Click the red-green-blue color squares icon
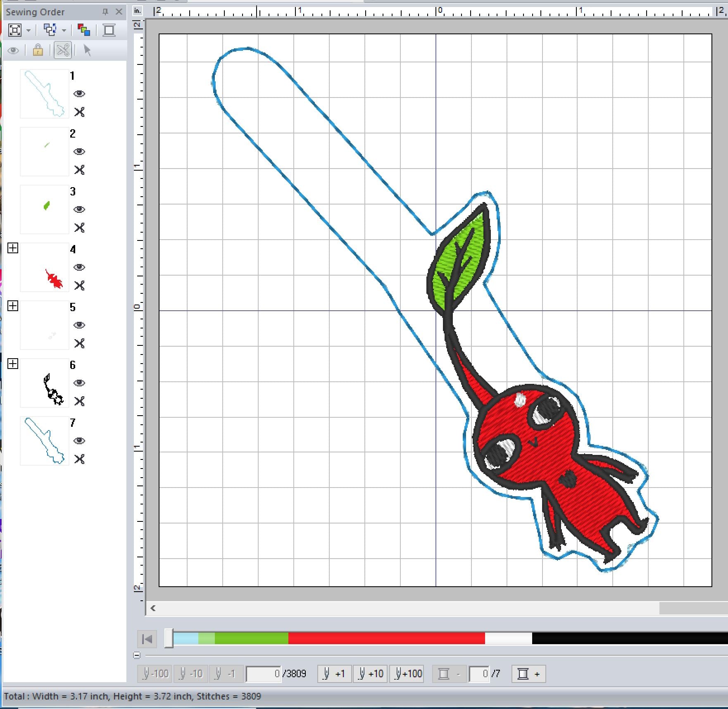Image resolution: width=728 pixels, height=709 pixels. [84, 30]
